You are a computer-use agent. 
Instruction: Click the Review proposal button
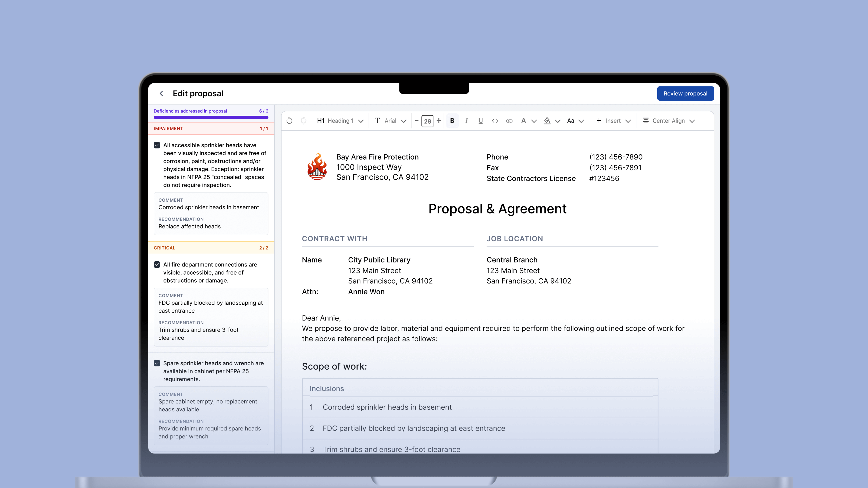685,93
